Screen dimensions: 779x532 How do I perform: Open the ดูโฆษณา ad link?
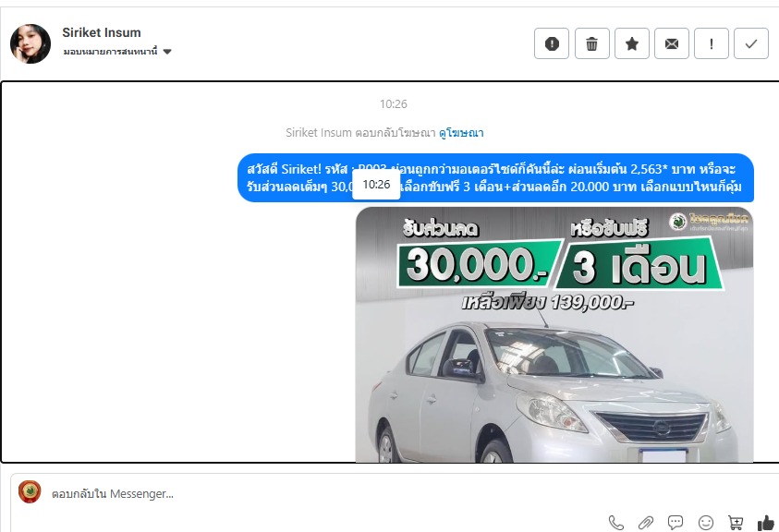pyautogui.click(x=461, y=133)
